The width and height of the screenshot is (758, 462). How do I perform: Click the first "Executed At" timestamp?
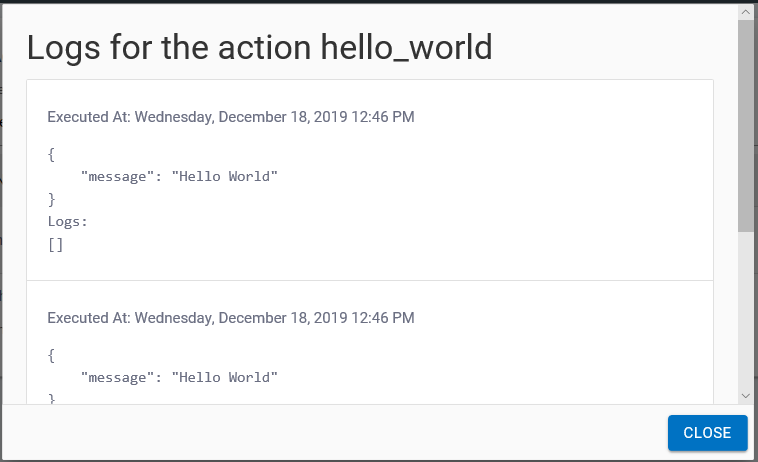click(x=231, y=117)
